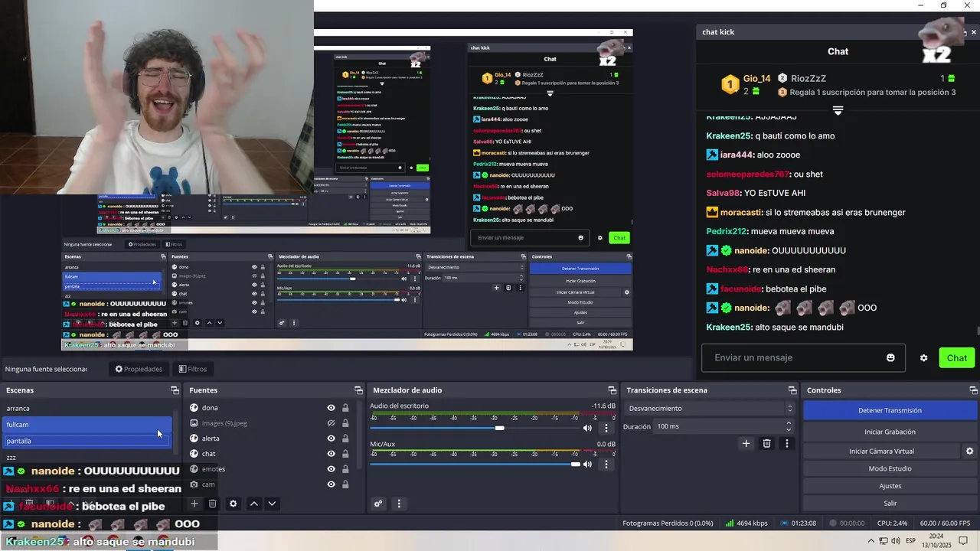Screen dimensions: 980x551
Task: Toggle lock on the chat source
Action: [x=345, y=454]
